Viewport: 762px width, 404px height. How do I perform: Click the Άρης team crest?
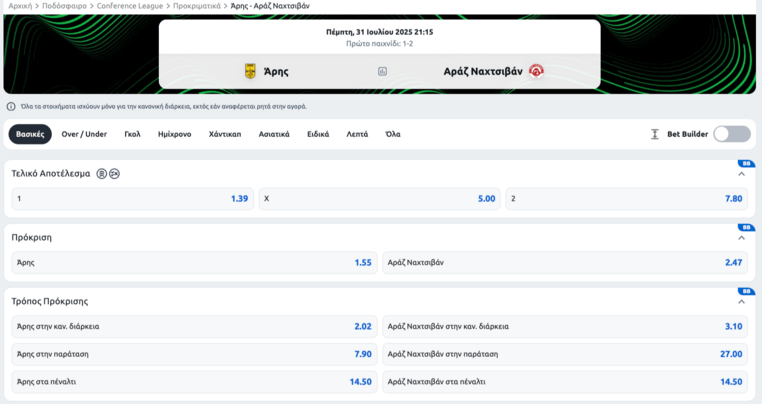coord(250,71)
